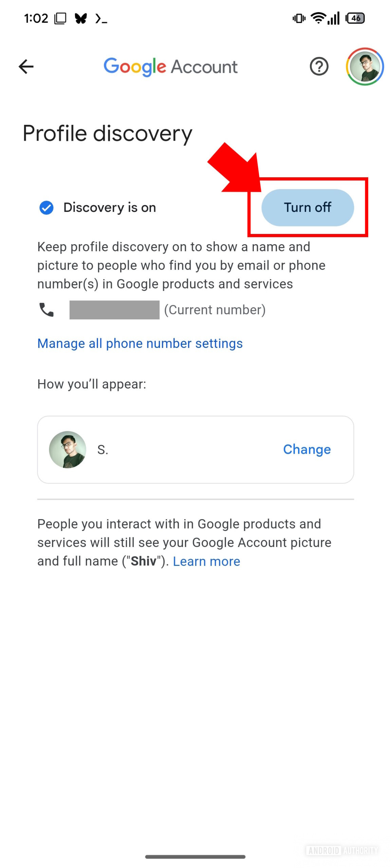Tap the Google Account logo title
This screenshot has height=868, width=391.
click(x=170, y=66)
